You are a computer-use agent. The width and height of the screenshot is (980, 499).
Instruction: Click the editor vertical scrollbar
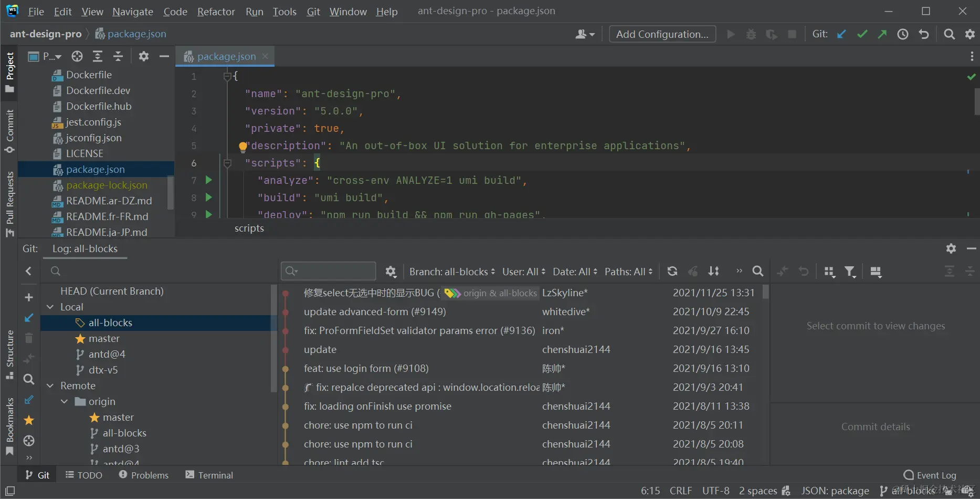977,101
